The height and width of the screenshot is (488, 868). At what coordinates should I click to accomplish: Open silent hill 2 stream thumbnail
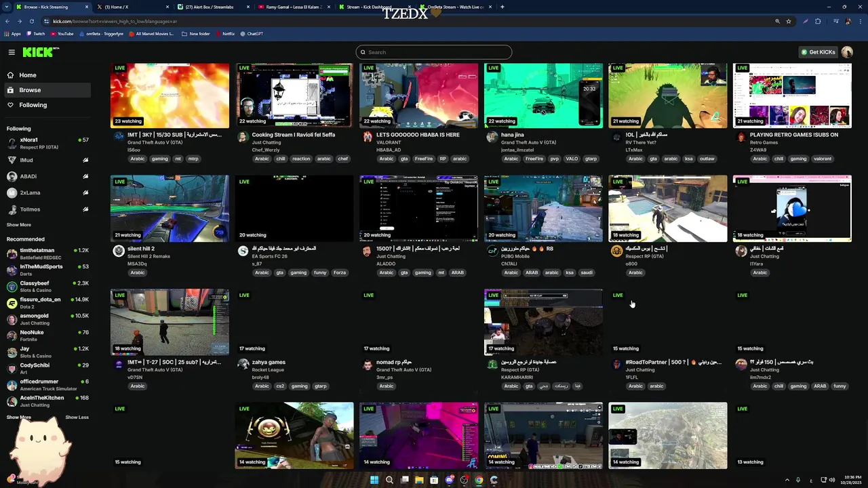click(170, 209)
